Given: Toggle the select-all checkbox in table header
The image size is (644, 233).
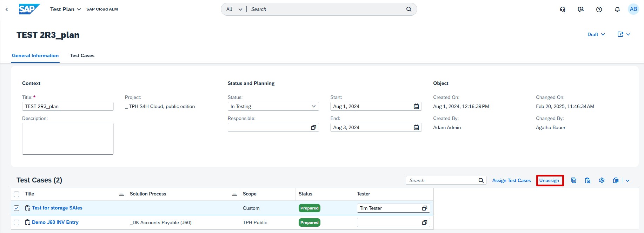Looking at the screenshot, I should (x=16, y=194).
